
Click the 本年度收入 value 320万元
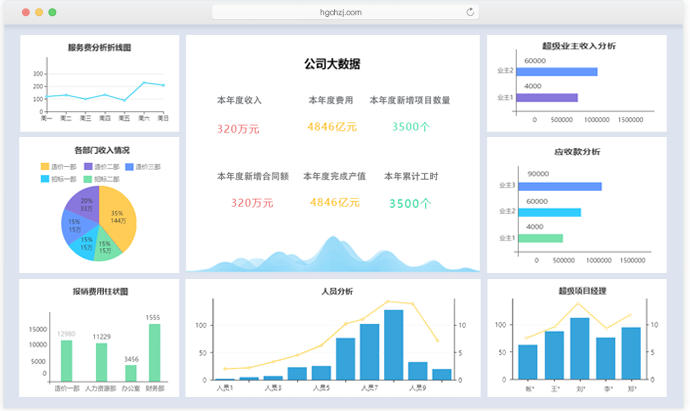238,128
